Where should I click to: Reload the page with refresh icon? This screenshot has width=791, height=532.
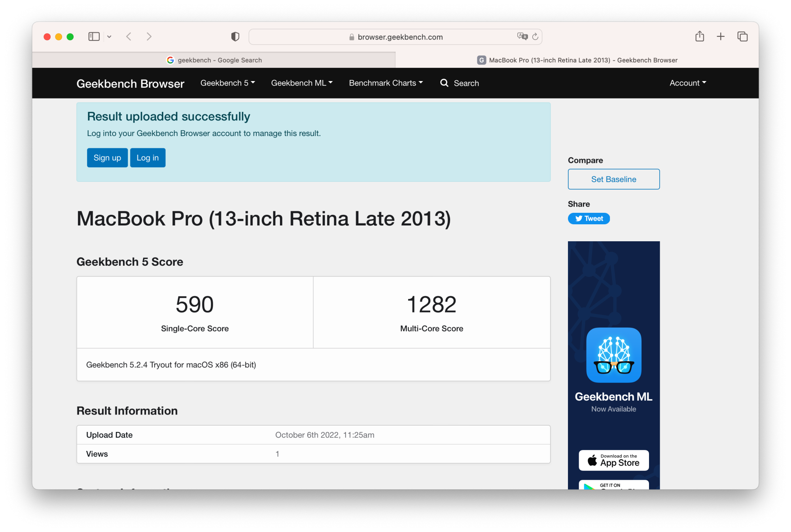(x=535, y=37)
